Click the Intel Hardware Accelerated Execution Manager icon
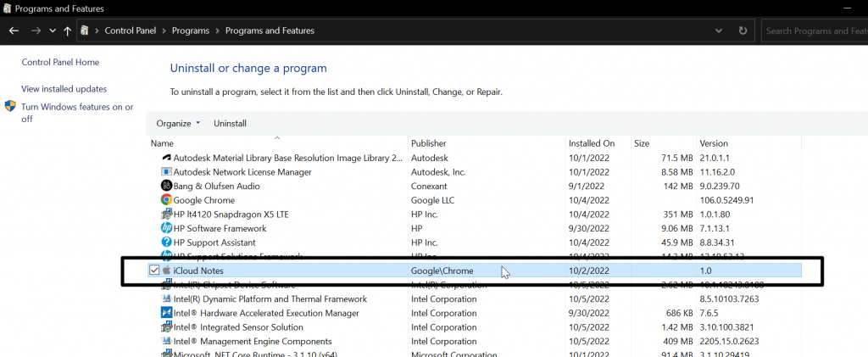Screen dimensions: 868x357 166,313
